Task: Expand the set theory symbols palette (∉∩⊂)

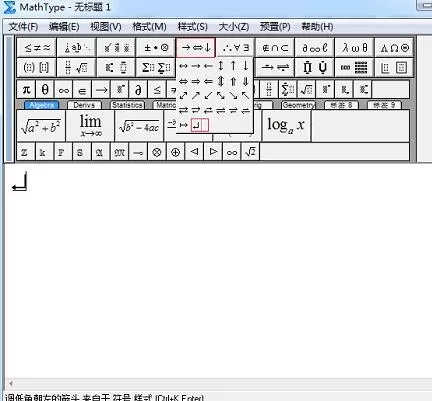Action: point(275,48)
